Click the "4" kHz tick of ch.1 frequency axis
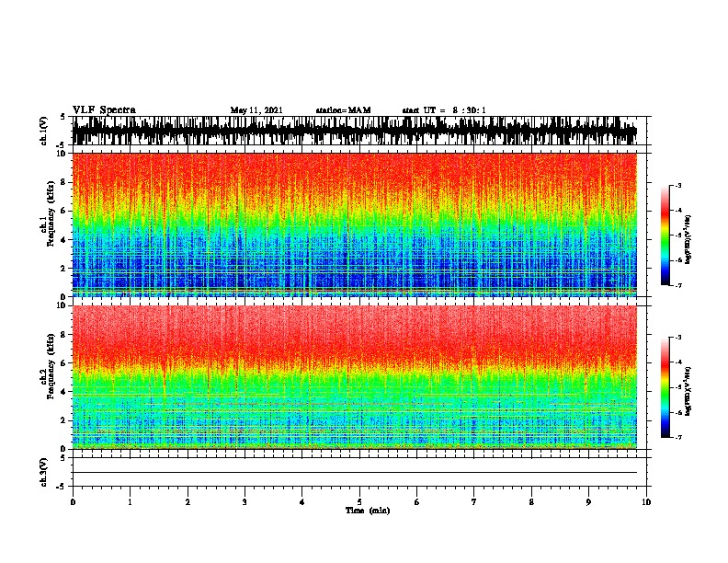728x563 pixels. [64, 240]
